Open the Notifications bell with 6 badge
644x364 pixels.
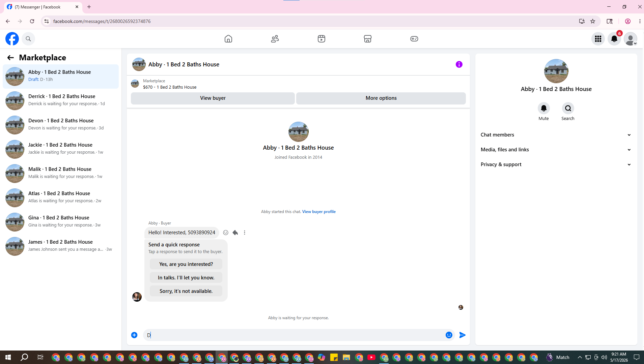coord(614,39)
